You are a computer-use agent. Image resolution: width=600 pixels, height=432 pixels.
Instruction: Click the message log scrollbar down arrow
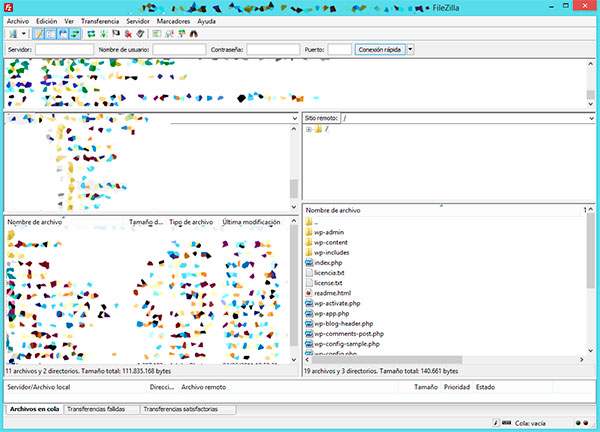[x=590, y=104]
